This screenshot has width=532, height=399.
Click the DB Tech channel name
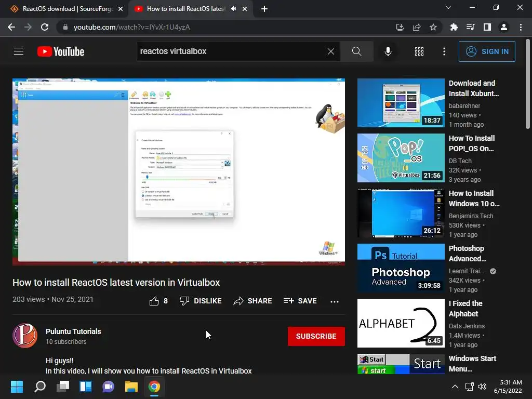[x=460, y=161]
